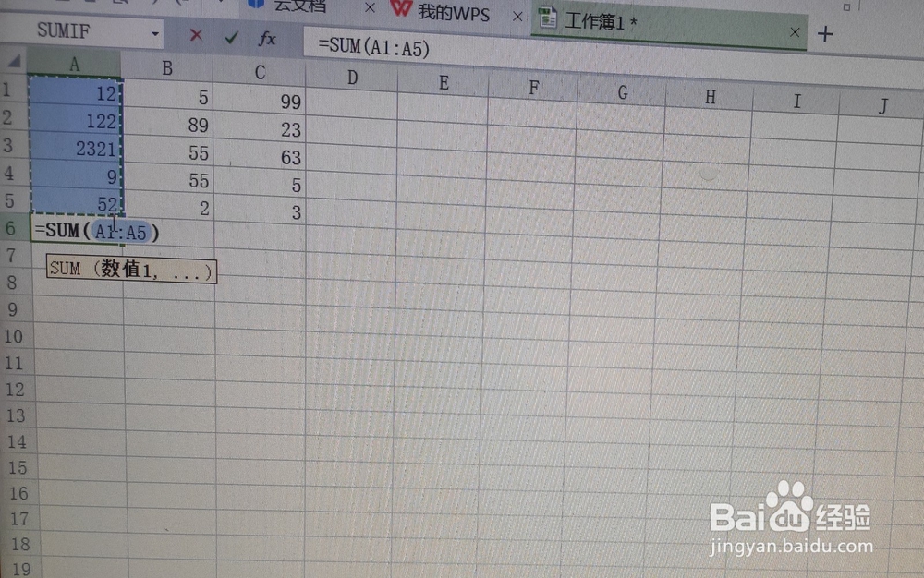Select column F header
Viewport: 924px width, 578px height.
533,88
